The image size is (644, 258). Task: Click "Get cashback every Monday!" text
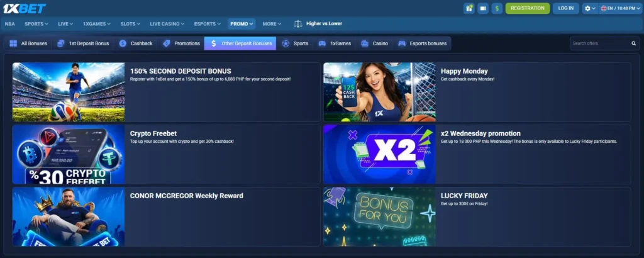click(x=467, y=79)
